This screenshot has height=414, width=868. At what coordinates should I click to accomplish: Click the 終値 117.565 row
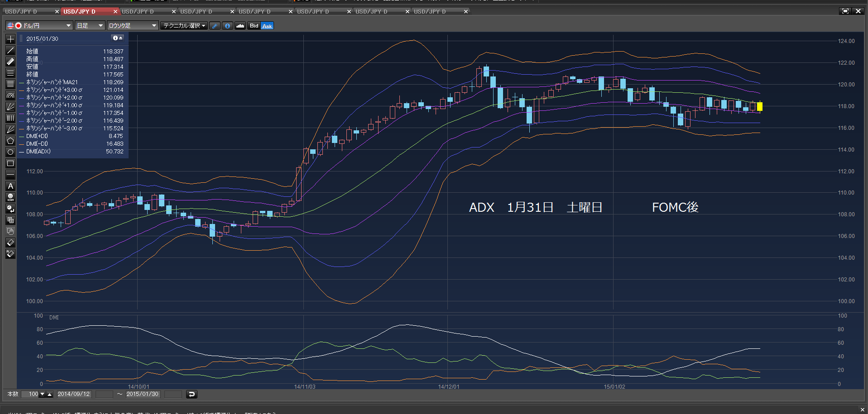[74, 75]
